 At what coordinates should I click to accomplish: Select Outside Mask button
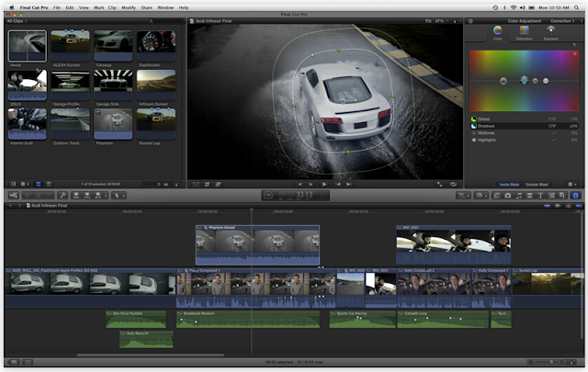(537, 185)
